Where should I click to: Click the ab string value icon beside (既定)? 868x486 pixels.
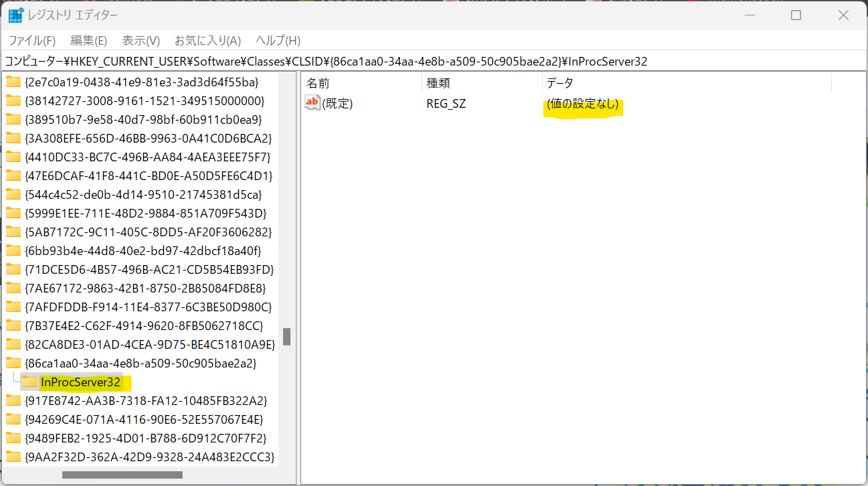(x=312, y=102)
